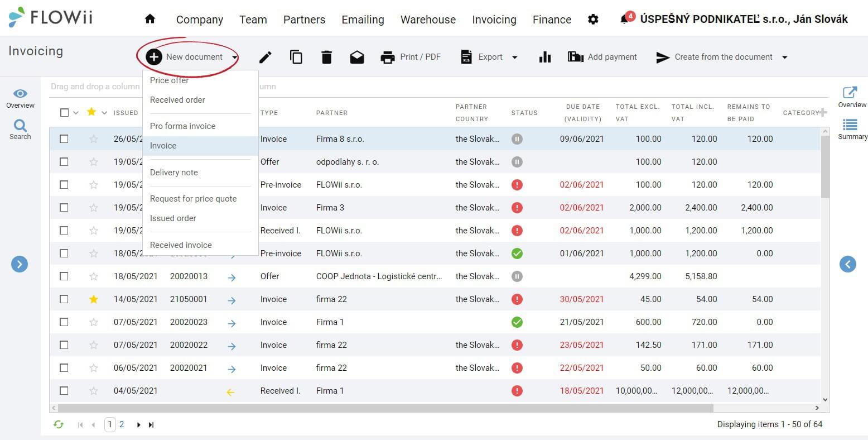868x440 pixels.
Task: Click the send by email envelope icon
Action: click(x=357, y=57)
